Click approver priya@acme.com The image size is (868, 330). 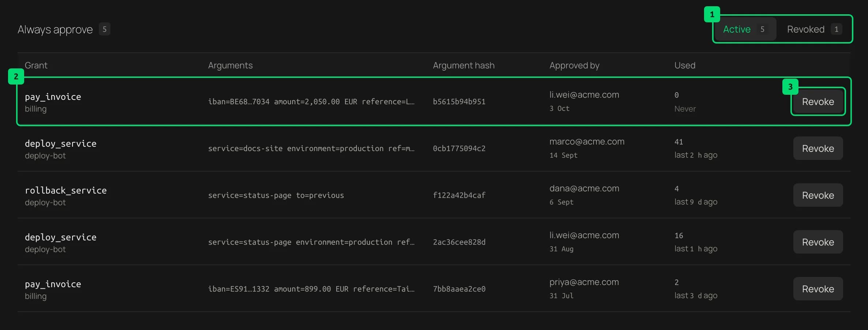(x=584, y=282)
